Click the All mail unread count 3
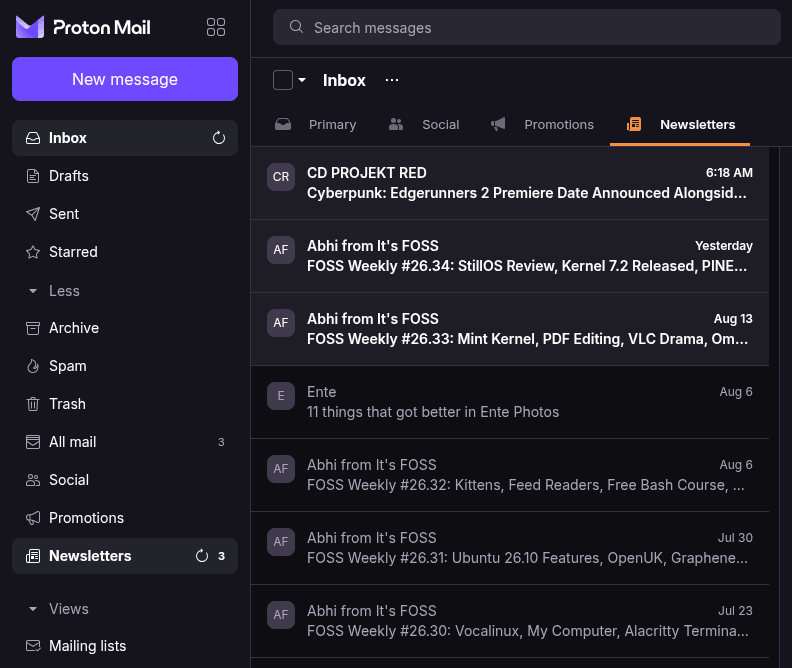This screenshot has height=668, width=792. [x=221, y=442]
